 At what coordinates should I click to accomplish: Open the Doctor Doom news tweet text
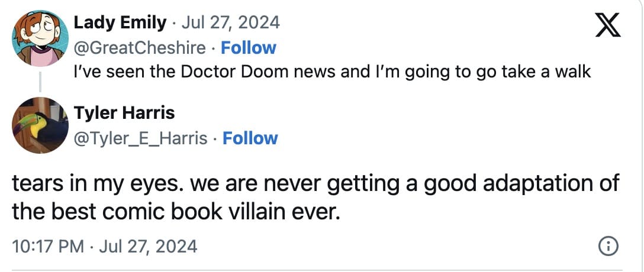pyautogui.click(x=331, y=72)
